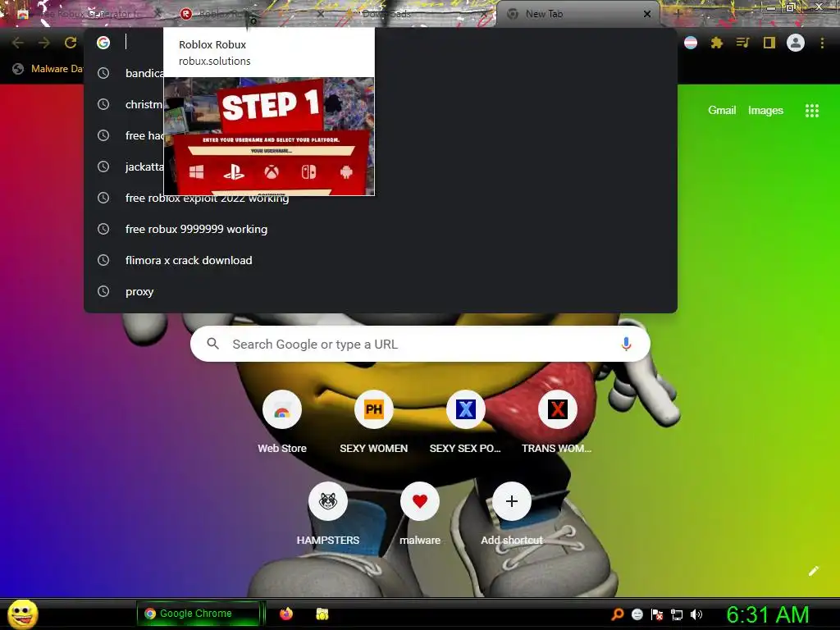Screen dimensions: 840x630
Task: Select 'free robux 9999999 working' suggestion
Action: click(381, 230)
